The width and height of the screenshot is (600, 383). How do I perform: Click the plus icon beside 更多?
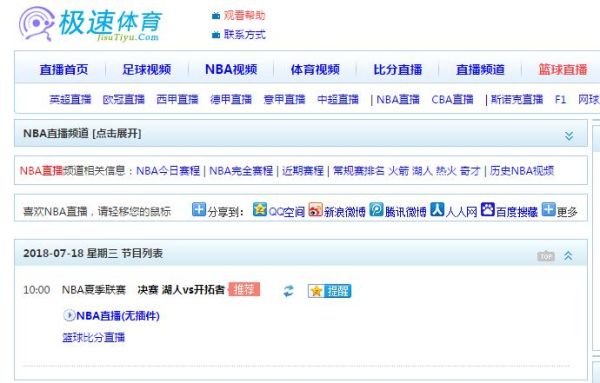click(548, 209)
